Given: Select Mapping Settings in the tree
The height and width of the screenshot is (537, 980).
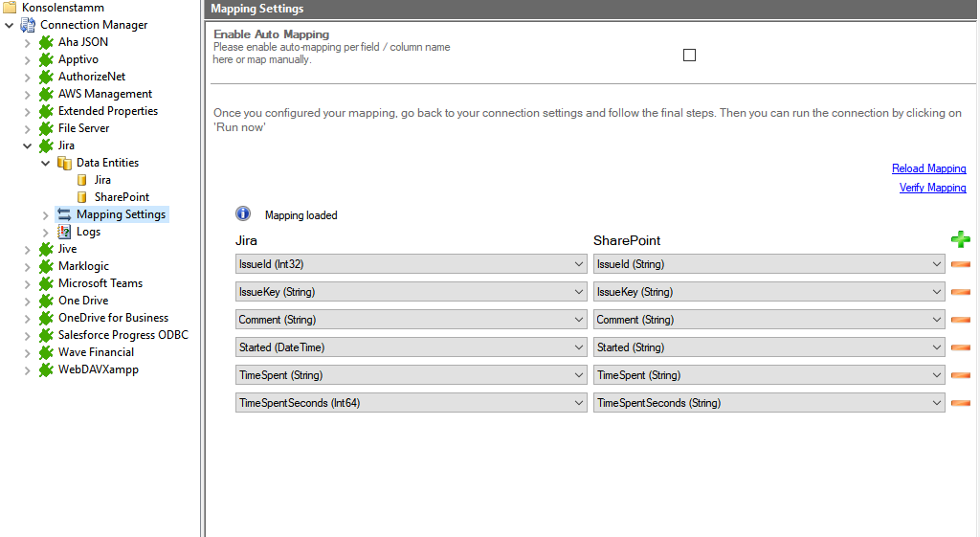Looking at the screenshot, I should (x=121, y=214).
